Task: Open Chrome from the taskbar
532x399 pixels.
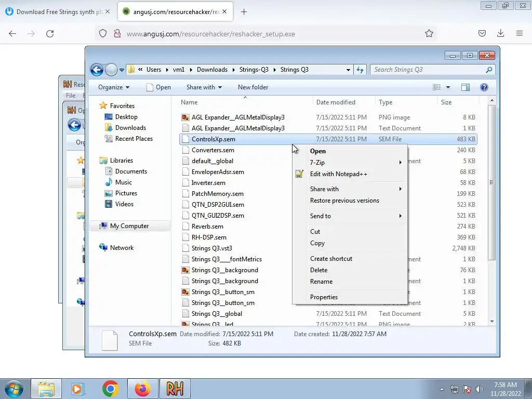Action: (x=110, y=389)
